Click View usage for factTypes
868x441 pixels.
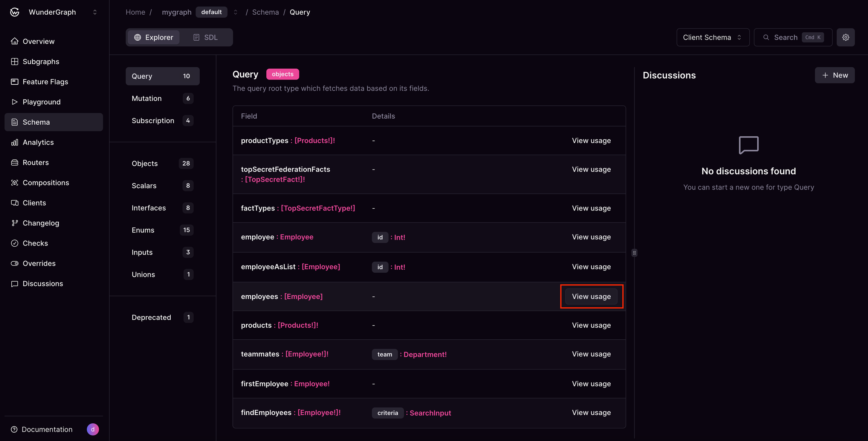(x=591, y=208)
